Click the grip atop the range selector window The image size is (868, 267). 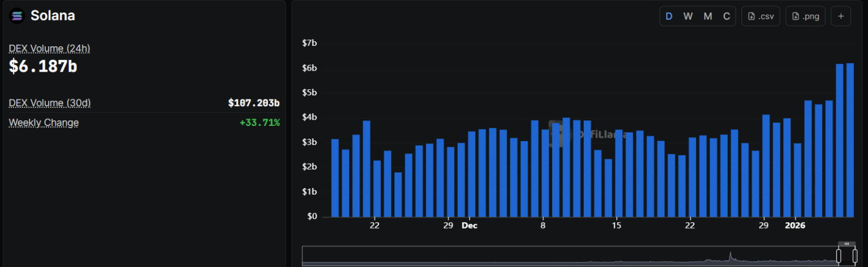click(x=847, y=244)
